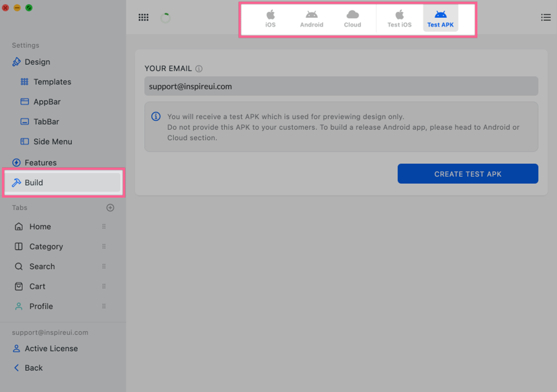Click the info icon beside YOUR EMAIL
The image size is (557, 392).
[x=199, y=69]
